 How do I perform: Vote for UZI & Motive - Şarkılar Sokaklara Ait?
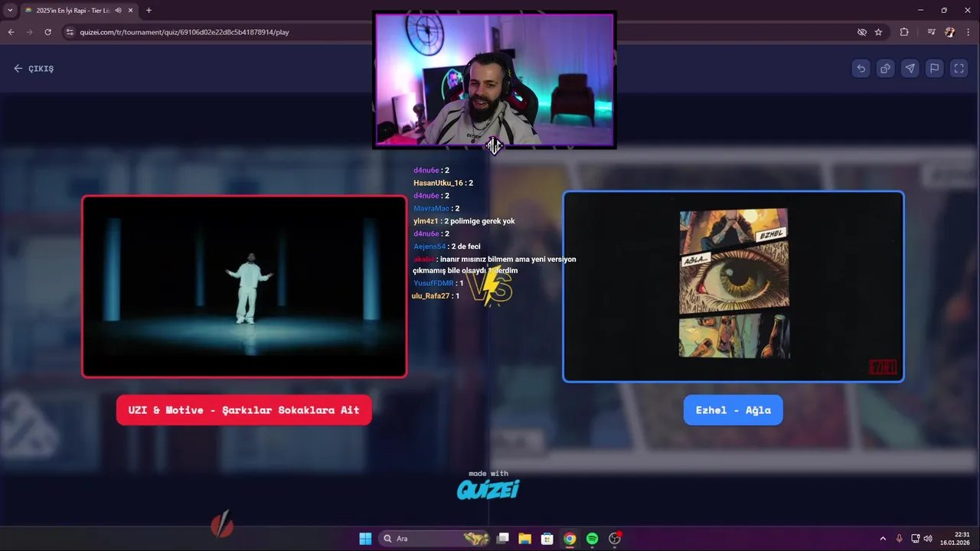[x=244, y=410]
